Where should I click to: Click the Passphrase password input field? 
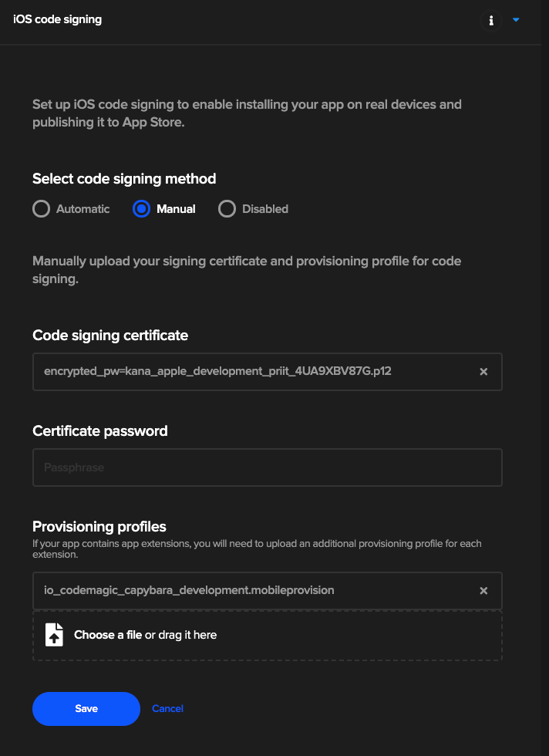[x=267, y=467]
